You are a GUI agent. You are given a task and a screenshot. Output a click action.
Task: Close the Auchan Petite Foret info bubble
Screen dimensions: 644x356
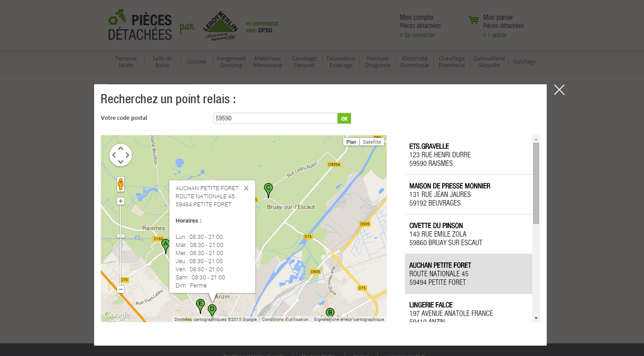pos(246,188)
